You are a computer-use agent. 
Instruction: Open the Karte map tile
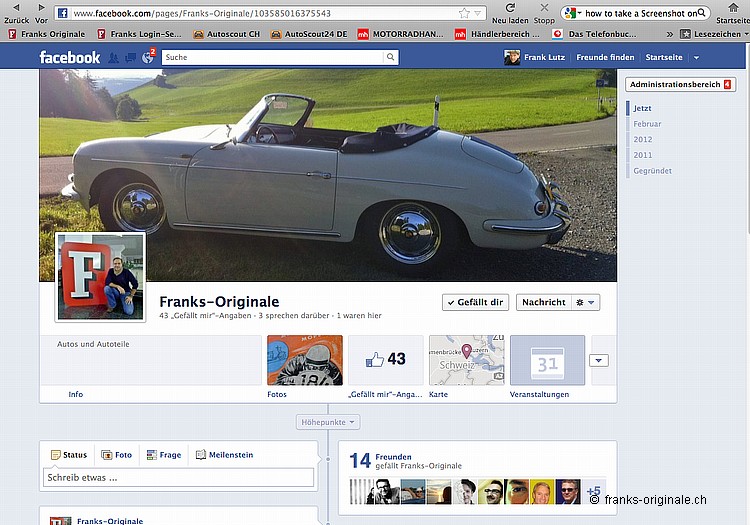[x=466, y=361]
